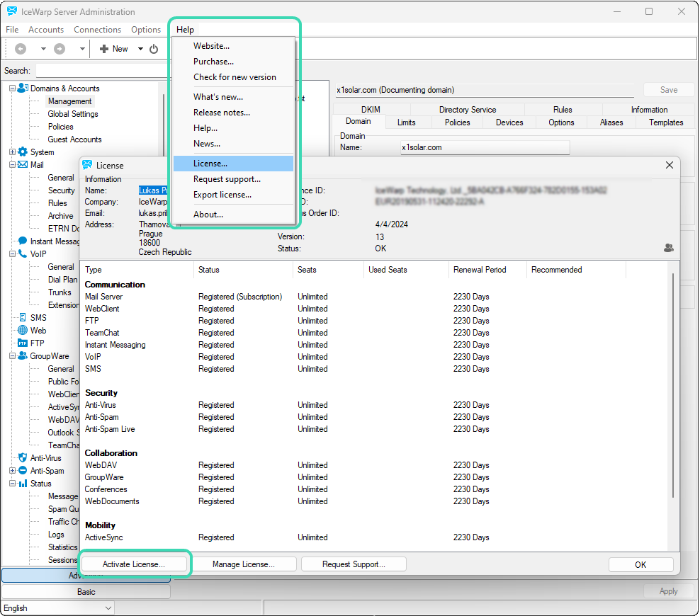The image size is (700, 616).
Task: Click the Request Support... dialog button
Action: point(354,564)
